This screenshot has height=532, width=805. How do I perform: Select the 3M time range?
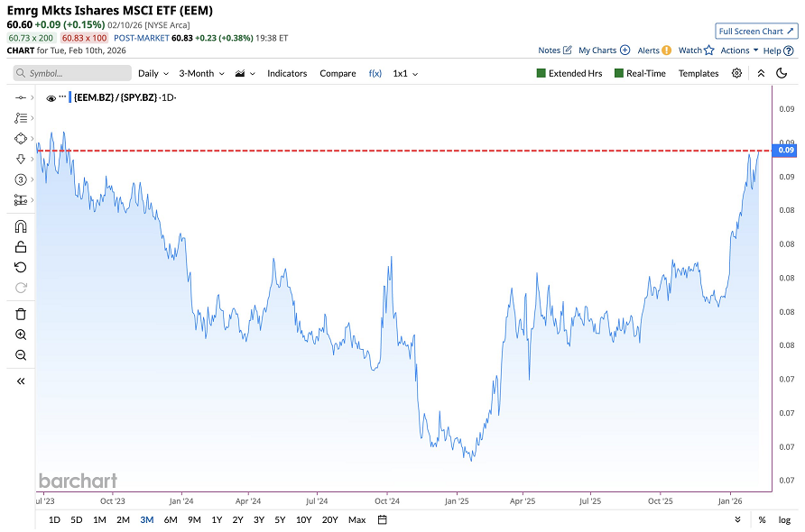click(x=147, y=519)
